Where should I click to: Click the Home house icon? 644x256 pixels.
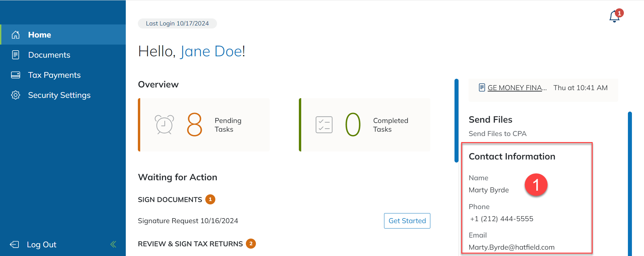coord(15,35)
